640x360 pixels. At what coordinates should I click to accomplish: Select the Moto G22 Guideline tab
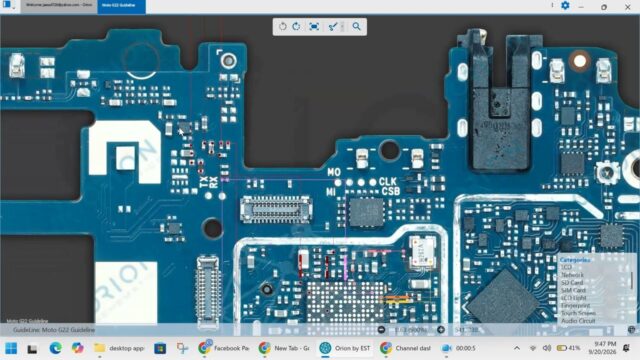pos(121,6)
